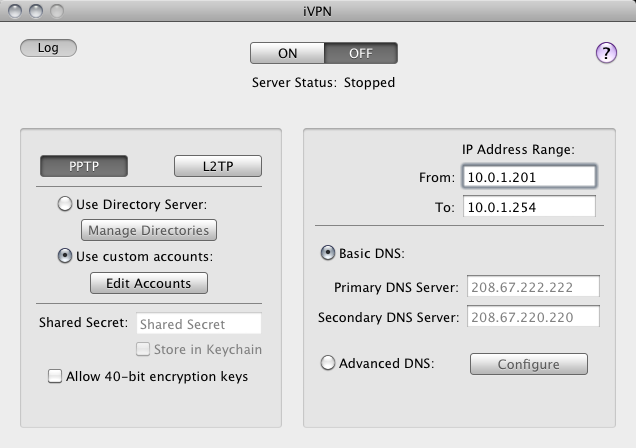The width and height of the screenshot is (636, 448).
Task: Enable Allow 40-bit encryption keys
Action: click(x=56, y=377)
